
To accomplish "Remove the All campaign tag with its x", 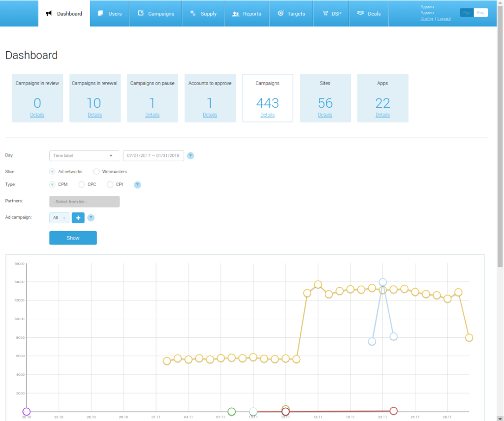I will tap(64, 218).
